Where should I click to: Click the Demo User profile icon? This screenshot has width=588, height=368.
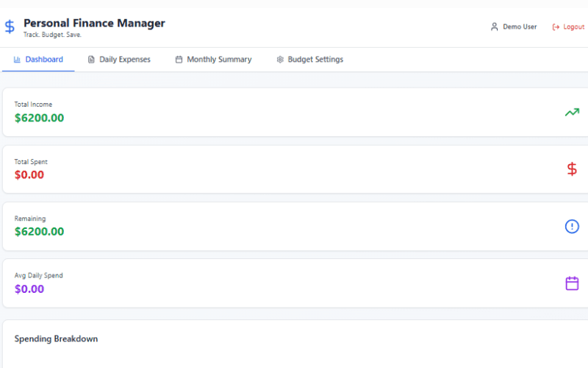(x=494, y=26)
